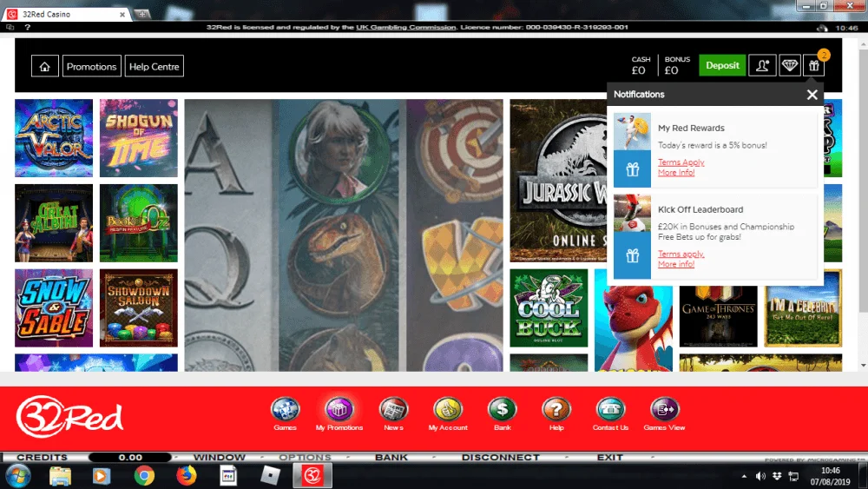Open Terms Apply for My Red Rewards
Image resolution: width=868 pixels, height=489 pixels.
click(681, 162)
